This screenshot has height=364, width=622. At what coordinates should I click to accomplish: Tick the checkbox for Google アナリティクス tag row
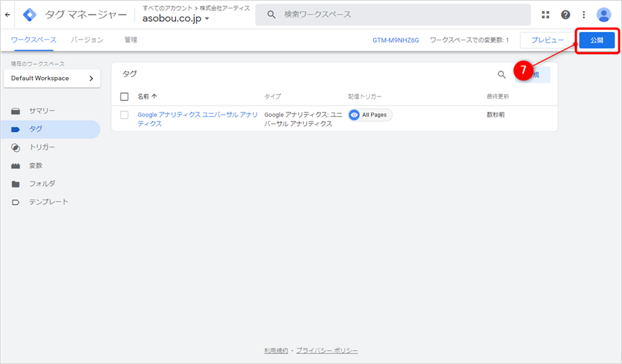point(124,115)
